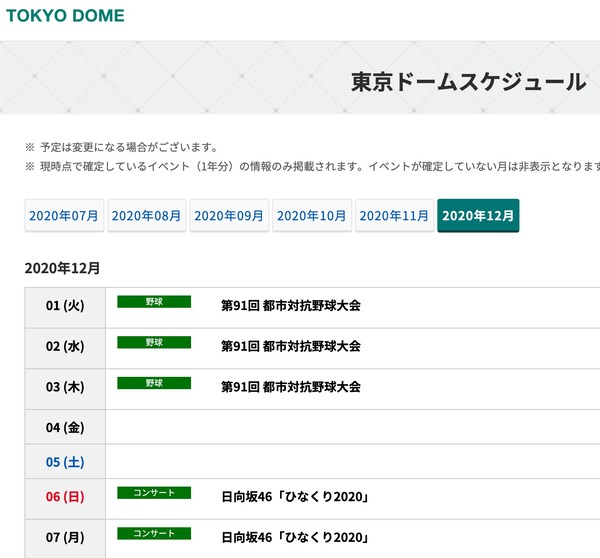This screenshot has width=600, height=558.
Task: Switch to the 2020年07月 tab
Action: [64, 215]
